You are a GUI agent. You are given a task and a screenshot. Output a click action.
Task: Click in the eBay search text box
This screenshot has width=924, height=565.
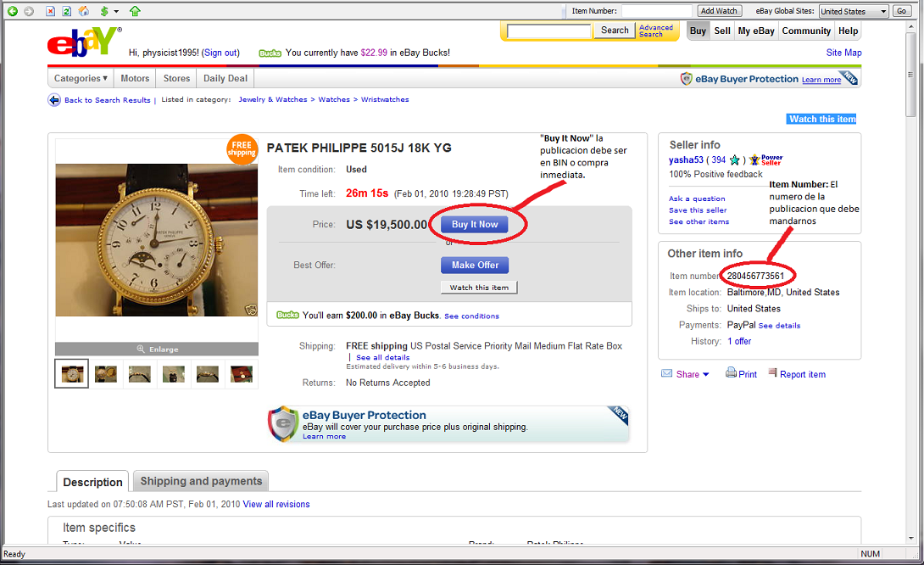point(548,31)
